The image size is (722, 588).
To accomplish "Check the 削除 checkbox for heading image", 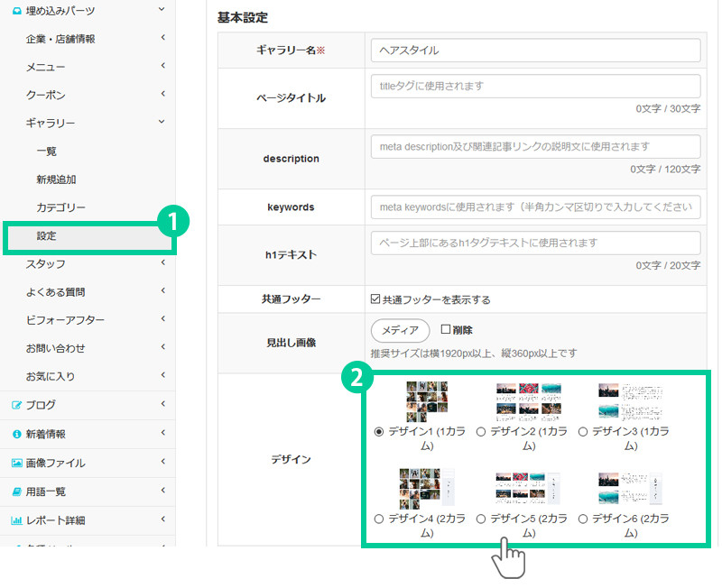I will (x=445, y=330).
